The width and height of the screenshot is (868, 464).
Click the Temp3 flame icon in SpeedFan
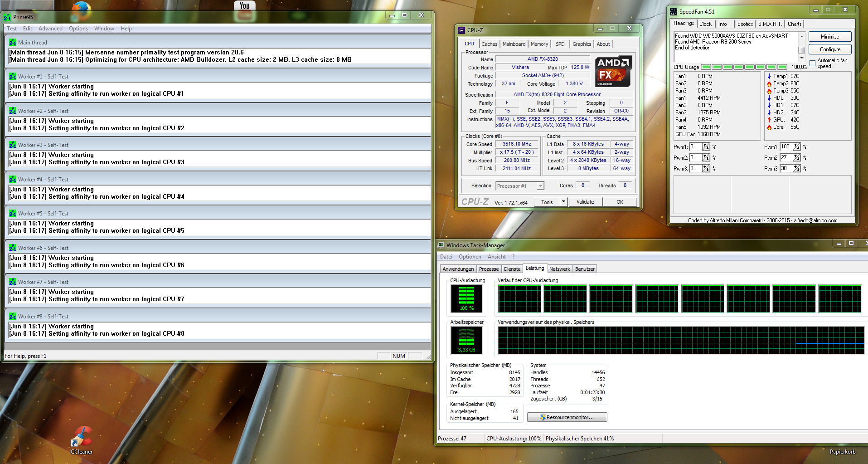[x=769, y=91]
